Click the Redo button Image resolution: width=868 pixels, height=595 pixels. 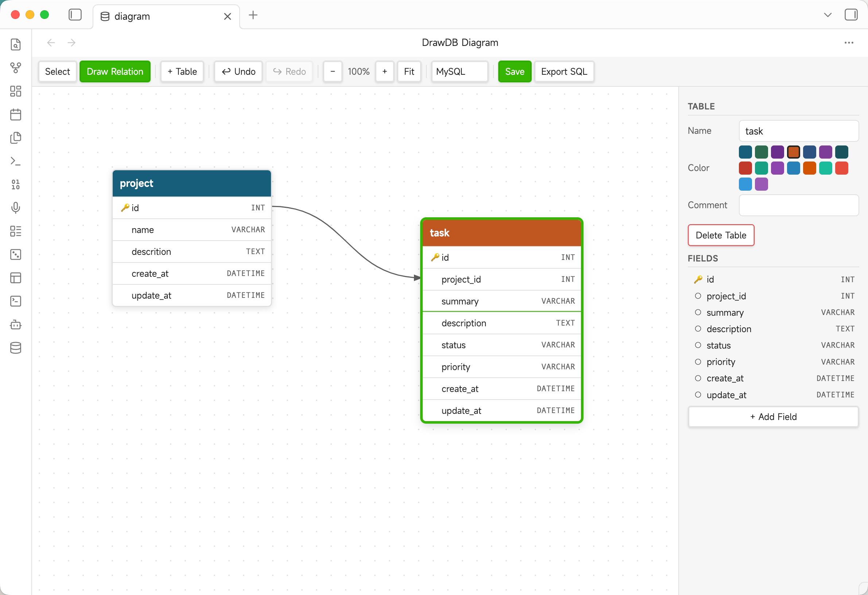coord(290,71)
